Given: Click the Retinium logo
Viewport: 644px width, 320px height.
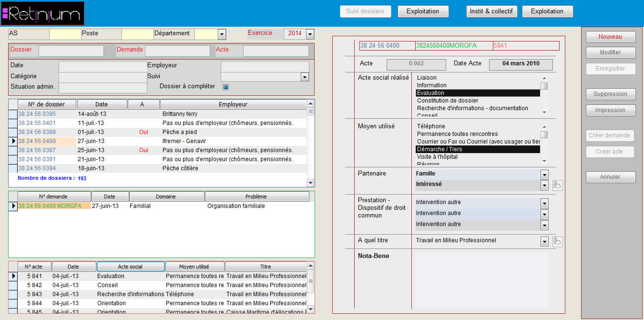Looking at the screenshot, I should pos(42,13).
